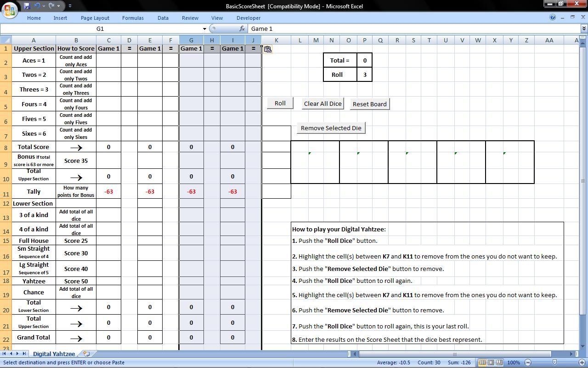This screenshot has height=368, width=588.
Task: Open Paste Options smart tag
Action: click(x=268, y=49)
